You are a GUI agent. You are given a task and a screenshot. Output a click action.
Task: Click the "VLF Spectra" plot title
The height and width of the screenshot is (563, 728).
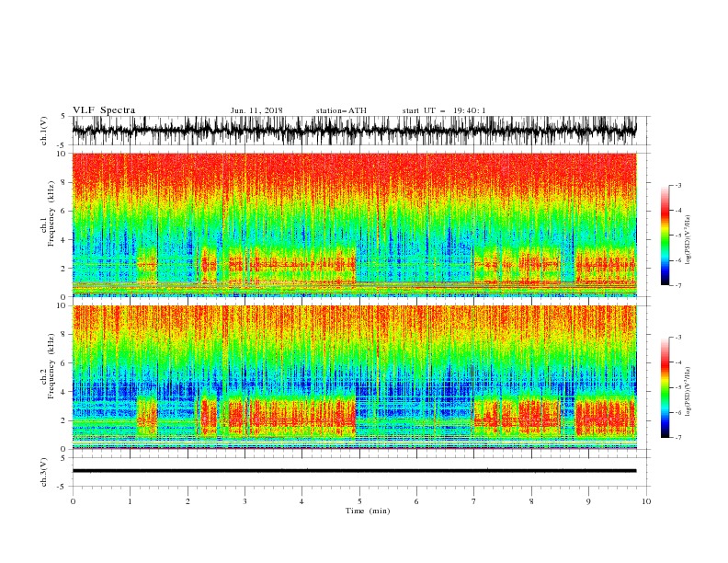pyautogui.click(x=104, y=110)
